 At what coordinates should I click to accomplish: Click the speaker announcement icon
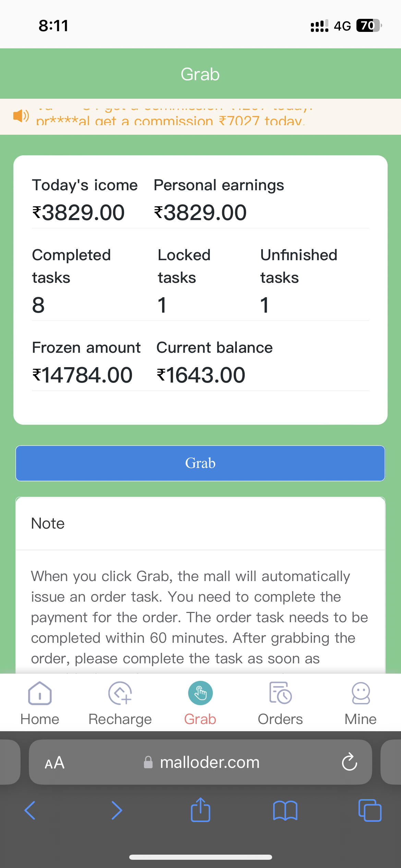(x=21, y=116)
